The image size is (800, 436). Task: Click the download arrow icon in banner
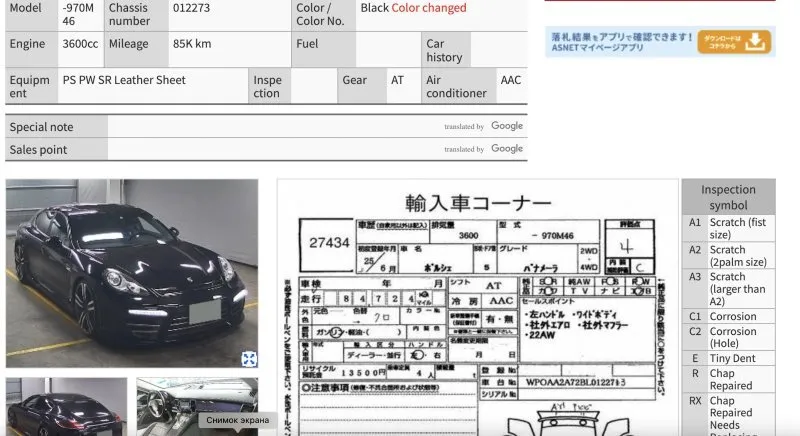pyautogui.click(x=755, y=41)
